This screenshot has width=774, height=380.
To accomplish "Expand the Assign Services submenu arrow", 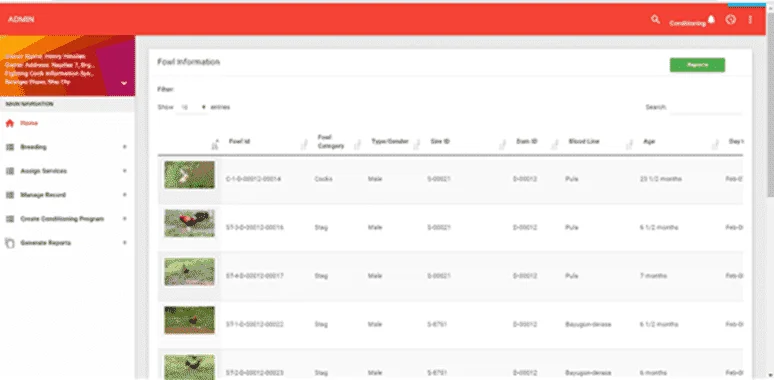I will (124, 171).
